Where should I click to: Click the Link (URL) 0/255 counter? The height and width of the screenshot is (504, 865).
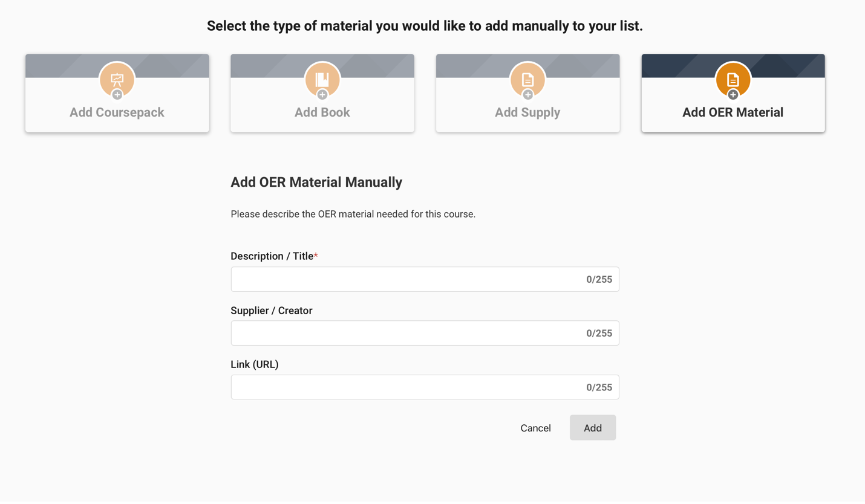[x=599, y=387]
